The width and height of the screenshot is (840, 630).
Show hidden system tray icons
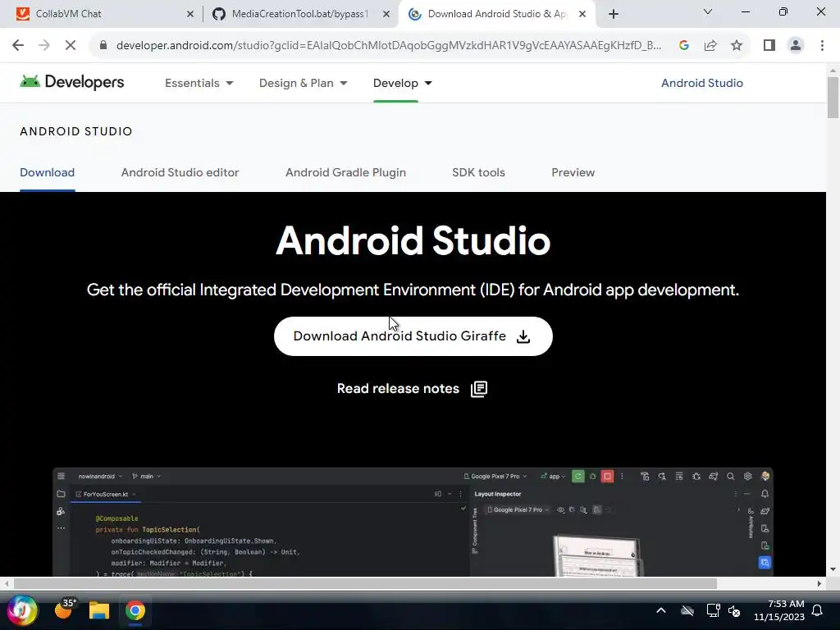661,610
